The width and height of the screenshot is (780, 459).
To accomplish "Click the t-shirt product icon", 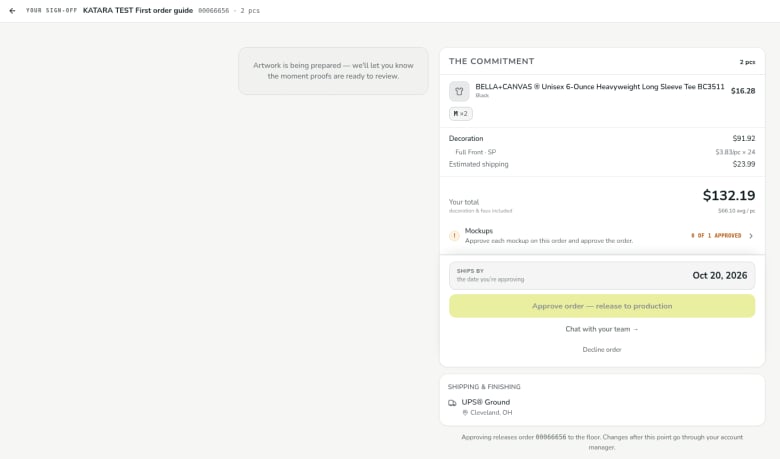I will point(459,92).
